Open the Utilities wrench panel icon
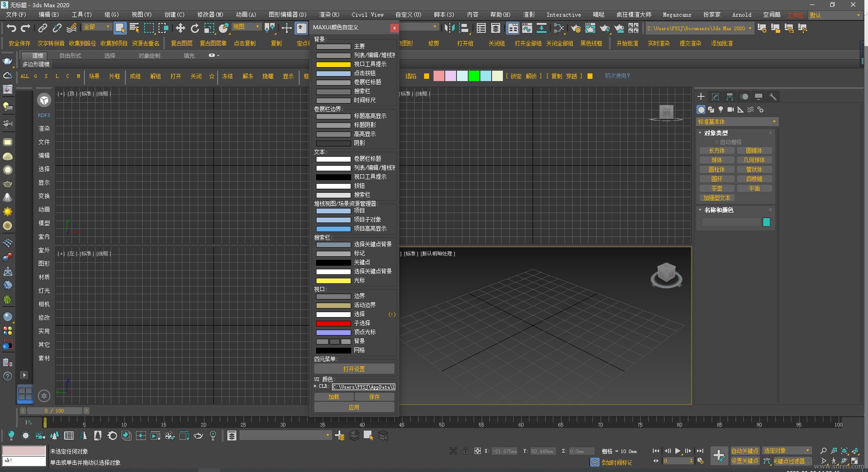Viewport: 868px width, 472px height. point(773,97)
